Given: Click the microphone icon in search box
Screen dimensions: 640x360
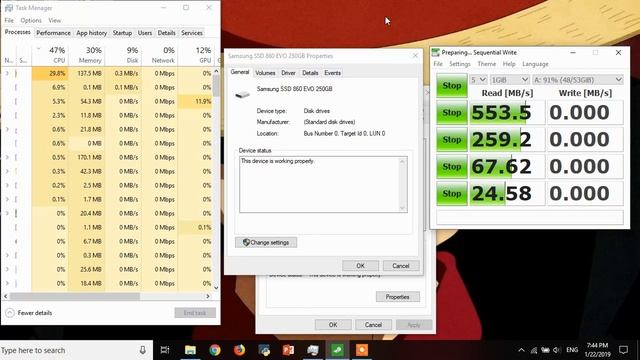Looking at the screenshot, I should click(142, 350).
